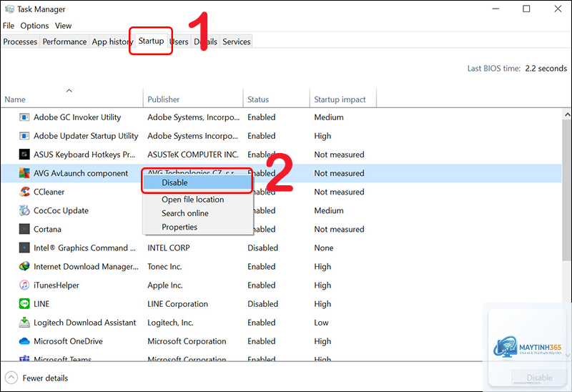572x392 pixels.
Task: Click the Internet Download Manager icon
Action: click(x=24, y=266)
